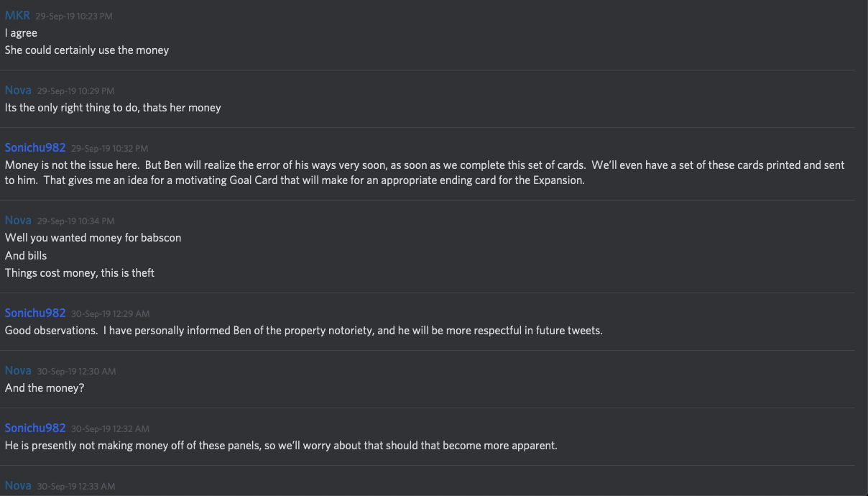868x496 pixels.
Task: Click "Things cost money, this is theft"
Action: tap(79, 273)
